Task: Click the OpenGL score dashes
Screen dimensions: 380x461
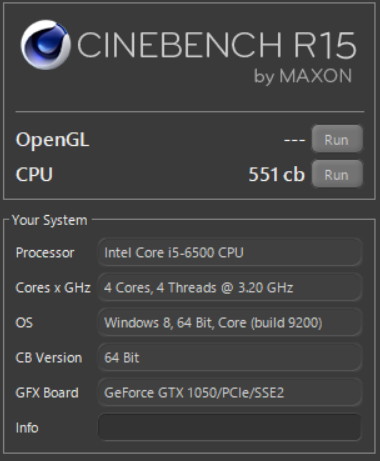Action: pos(294,140)
